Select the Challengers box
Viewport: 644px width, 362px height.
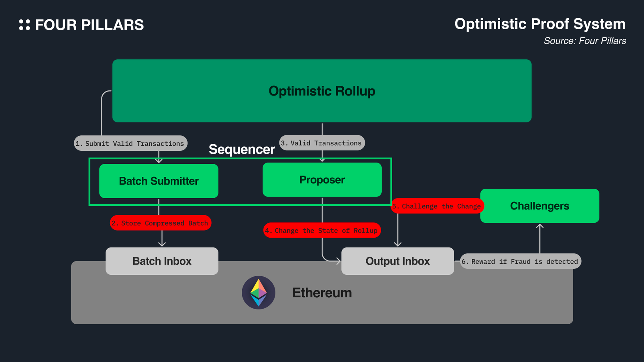(539, 206)
